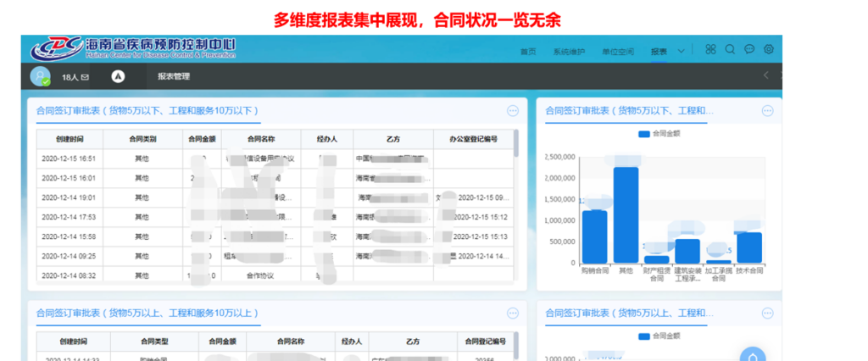Click the Hainan CDC logo
The height and width of the screenshot is (361, 868).
[x=134, y=48]
